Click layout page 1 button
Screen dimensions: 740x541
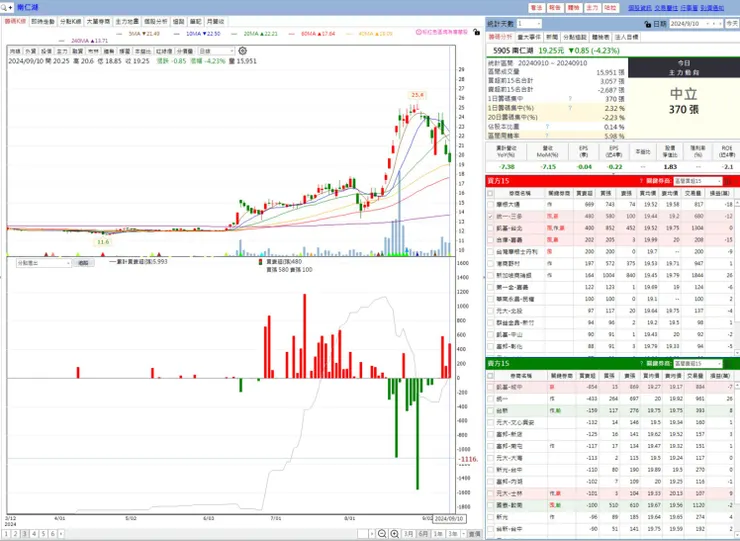(6, 534)
